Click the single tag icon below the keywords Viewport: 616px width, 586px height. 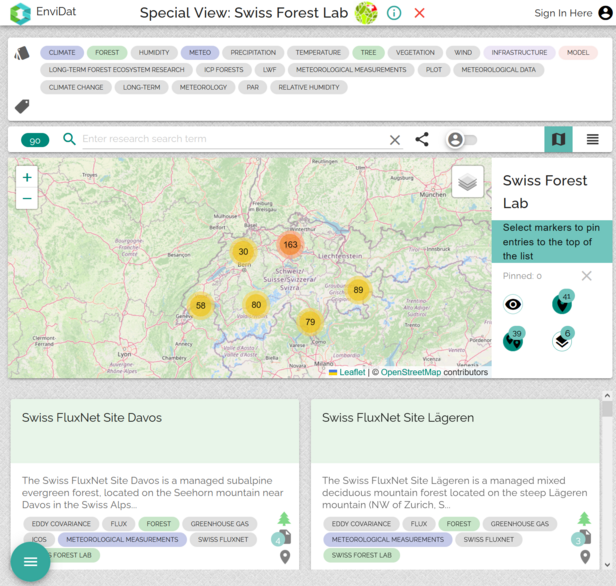click(x=22, y=106)
